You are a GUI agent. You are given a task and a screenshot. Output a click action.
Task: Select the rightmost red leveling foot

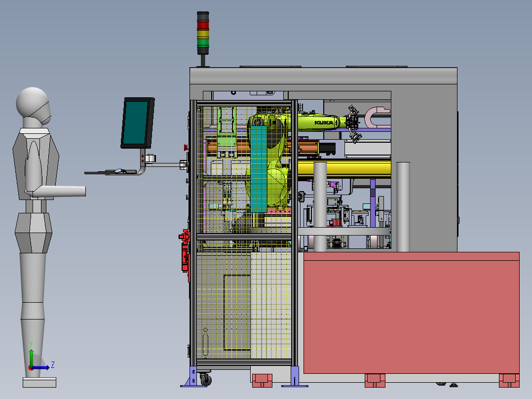509,380
